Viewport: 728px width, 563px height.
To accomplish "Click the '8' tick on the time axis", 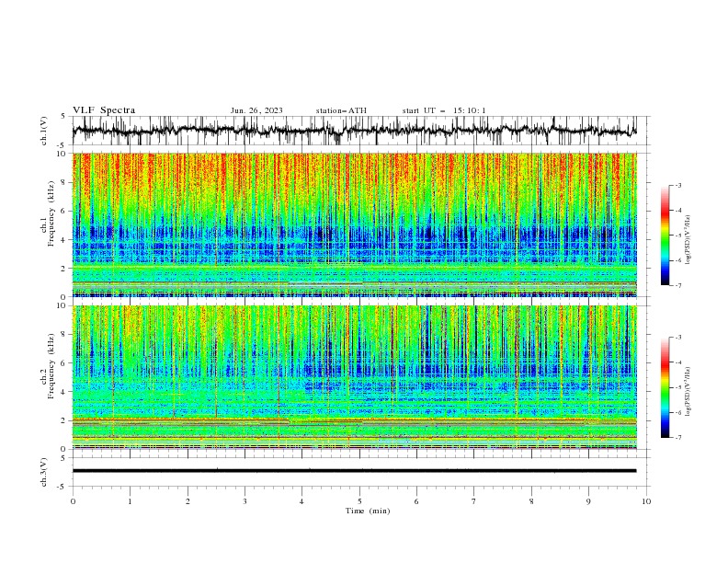I will point(531,501).
